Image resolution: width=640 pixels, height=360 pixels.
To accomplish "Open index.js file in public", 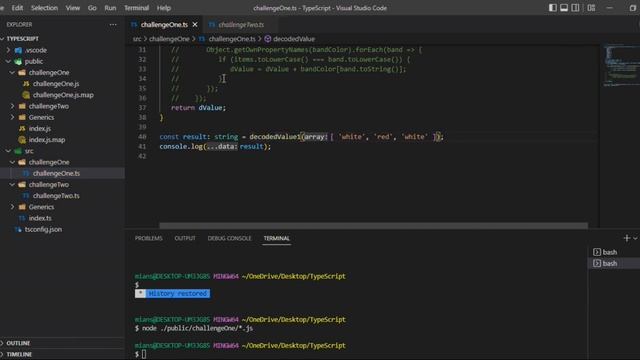I will (40, 129).
